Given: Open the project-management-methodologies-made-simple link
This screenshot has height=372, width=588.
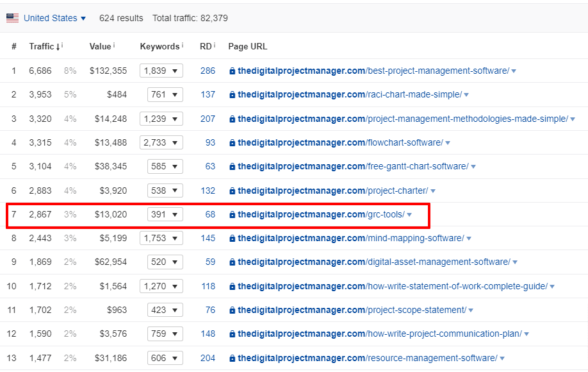Looking at the screenshot, I should [403, 119].
